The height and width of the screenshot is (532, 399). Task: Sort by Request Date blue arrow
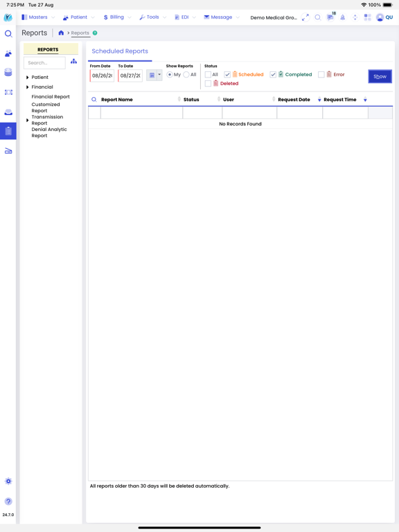click(x=319, y=100)
